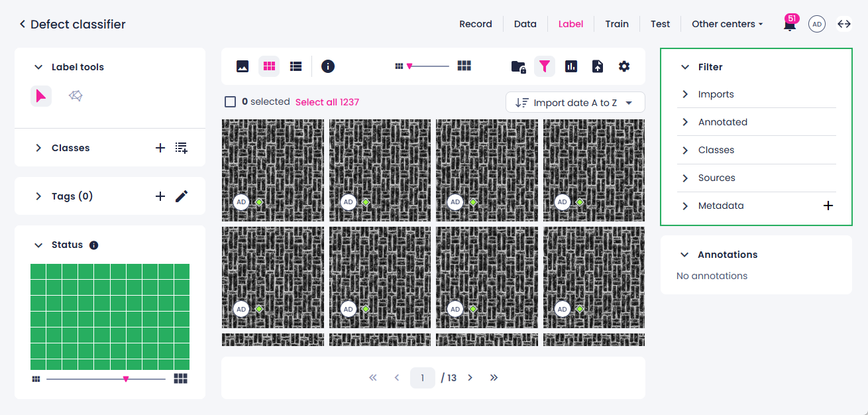The width and height of the screenshot is (868, 415).
Task: Open the add class list icon
Action: pyautogui.click(x=182, y=148)
